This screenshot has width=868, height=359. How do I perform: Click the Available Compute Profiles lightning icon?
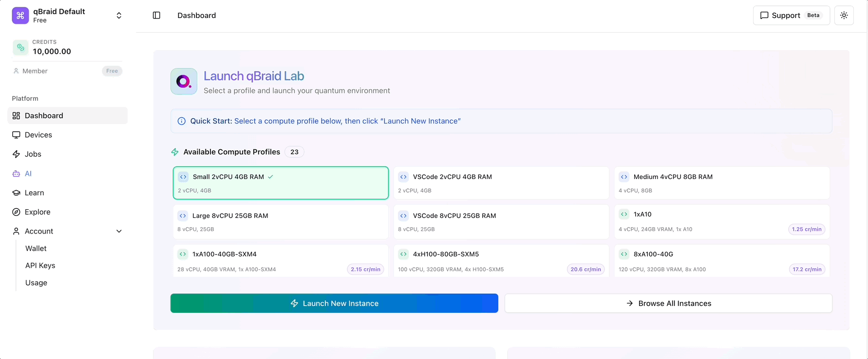point(175,152)
